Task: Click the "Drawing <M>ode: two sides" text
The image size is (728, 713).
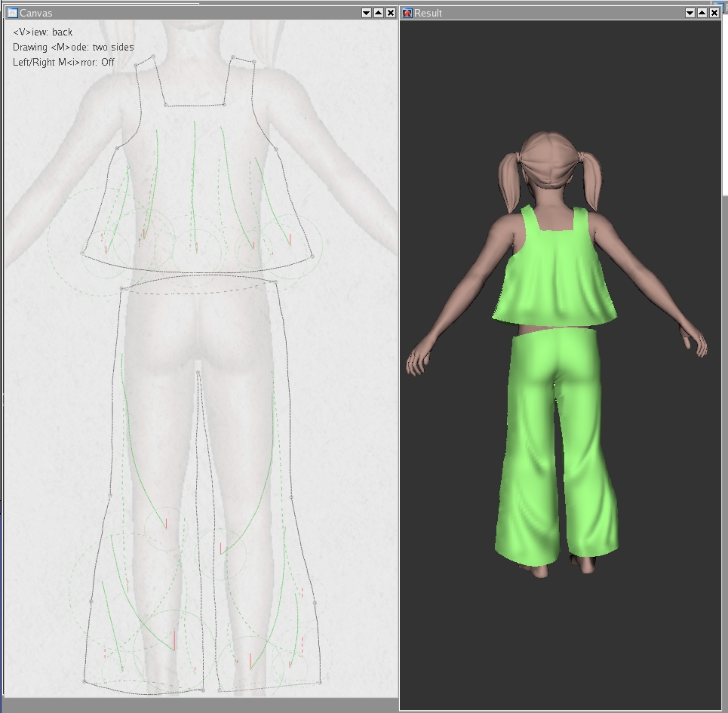Action: pyautogui.click(x=73, y=47)
